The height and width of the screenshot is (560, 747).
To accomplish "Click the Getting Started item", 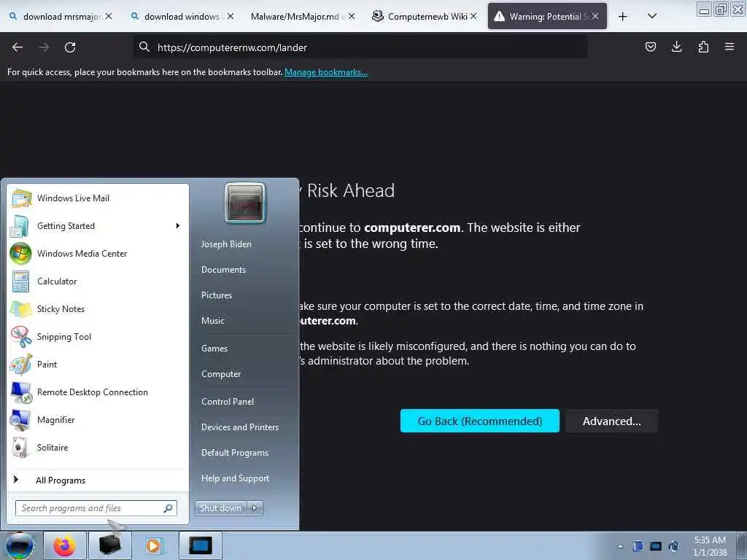I will coord(98,226).
